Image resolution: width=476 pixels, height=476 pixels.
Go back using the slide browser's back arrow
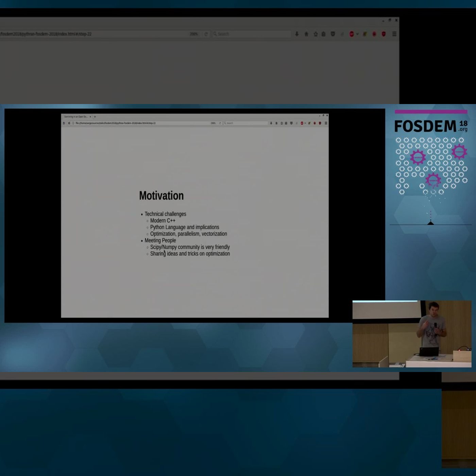pyautogui.click(x=69, y=123)
